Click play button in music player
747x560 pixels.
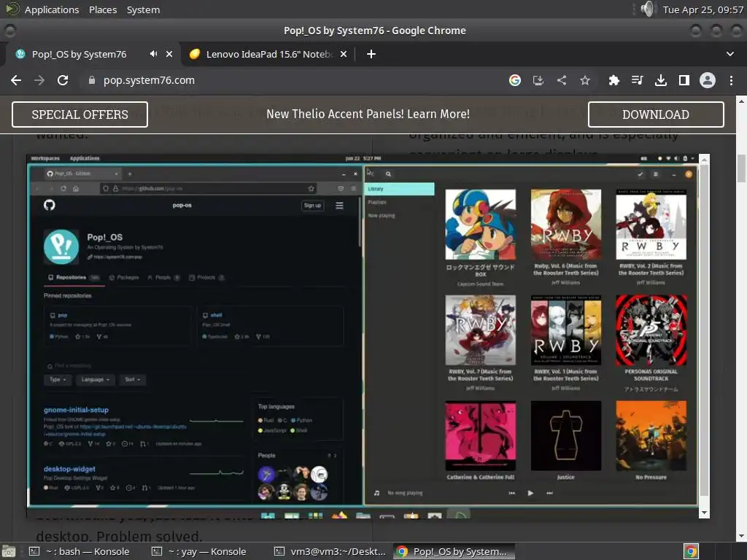530,493
